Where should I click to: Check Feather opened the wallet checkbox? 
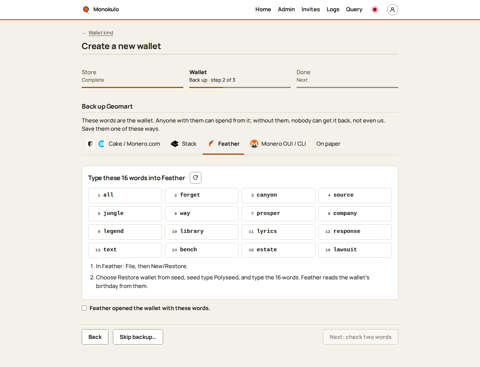click(x=84, y=308)
